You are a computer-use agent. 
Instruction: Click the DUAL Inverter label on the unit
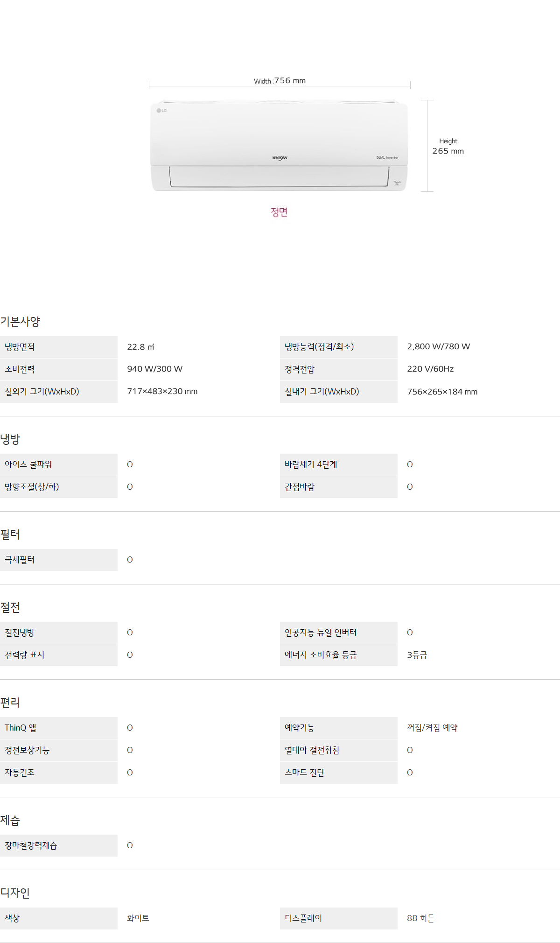(387, 157)
